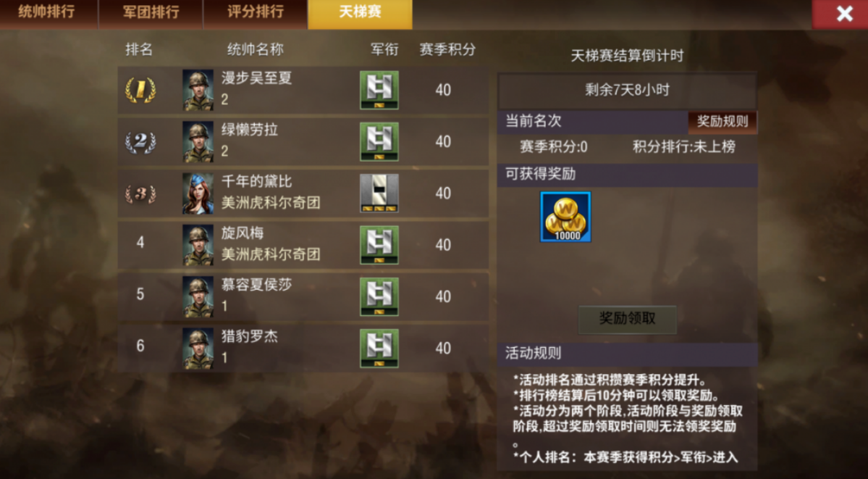
Task: Click the bronze third-place laurel badge
Action: pyautogui.click(x=140, y=193)
